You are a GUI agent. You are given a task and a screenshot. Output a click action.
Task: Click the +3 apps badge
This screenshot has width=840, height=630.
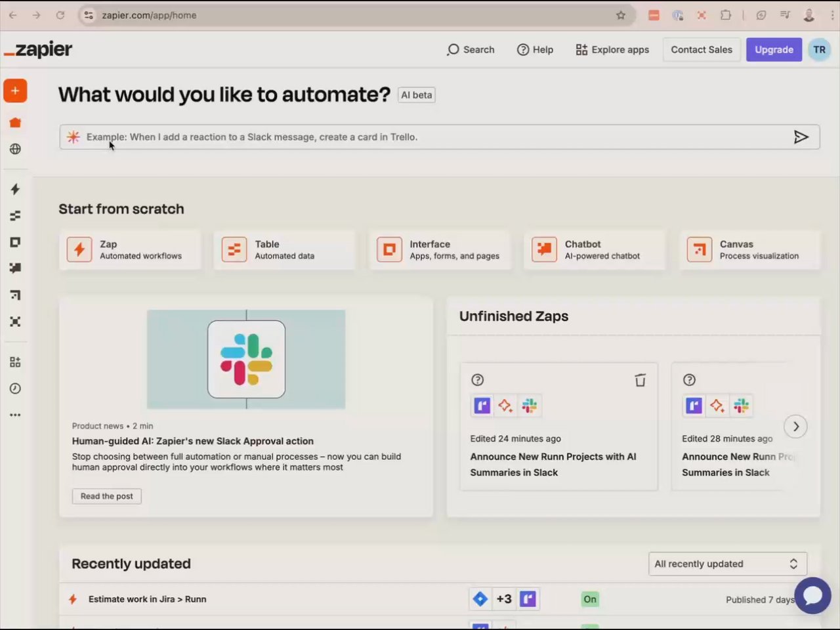[504, 599]
